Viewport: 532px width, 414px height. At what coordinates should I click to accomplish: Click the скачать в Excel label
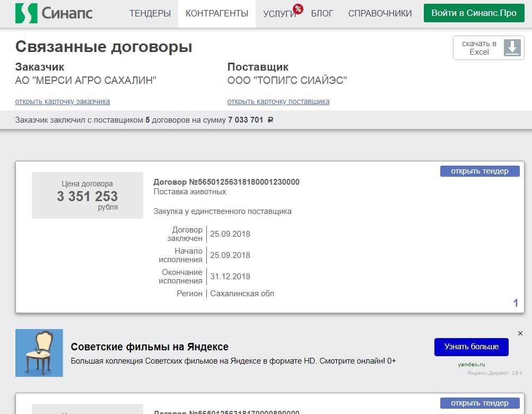point(479,48)
